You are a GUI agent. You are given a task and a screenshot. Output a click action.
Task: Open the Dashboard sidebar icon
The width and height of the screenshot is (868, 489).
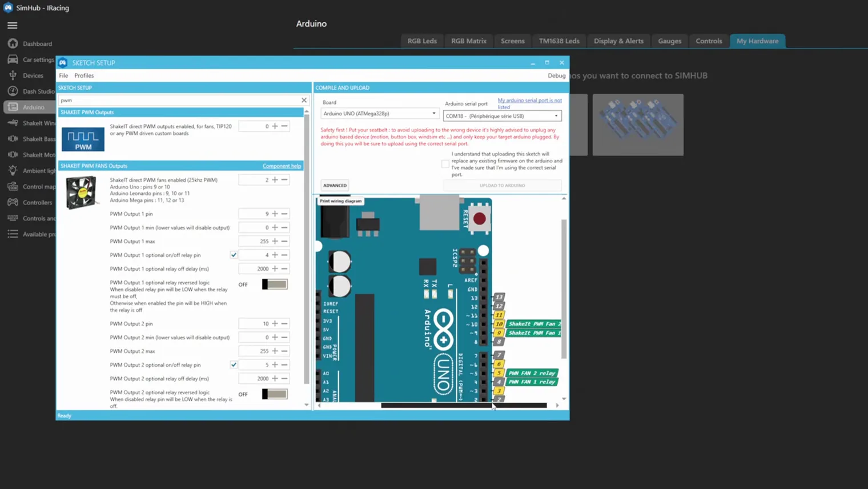point(13,43)
